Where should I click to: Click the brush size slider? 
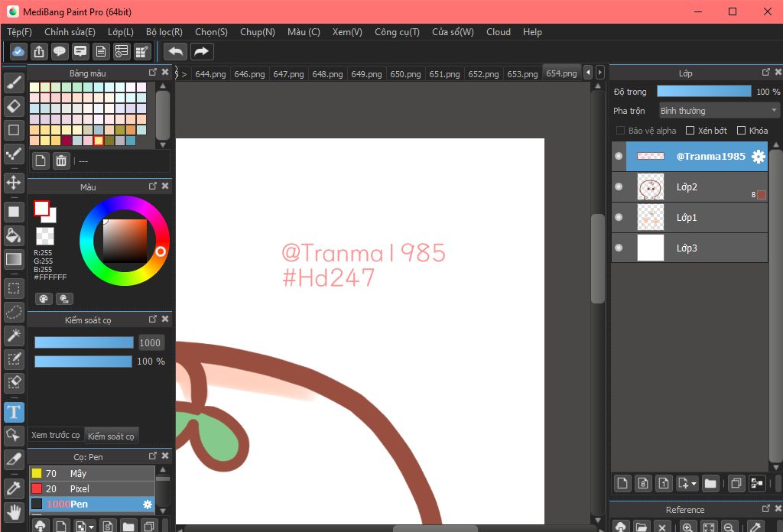click(x=84, y=342)
